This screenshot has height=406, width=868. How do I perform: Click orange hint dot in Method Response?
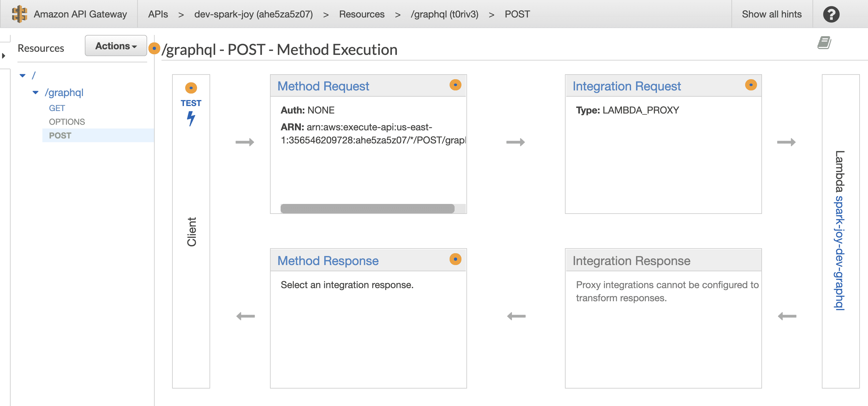click(x=455, y=259)
